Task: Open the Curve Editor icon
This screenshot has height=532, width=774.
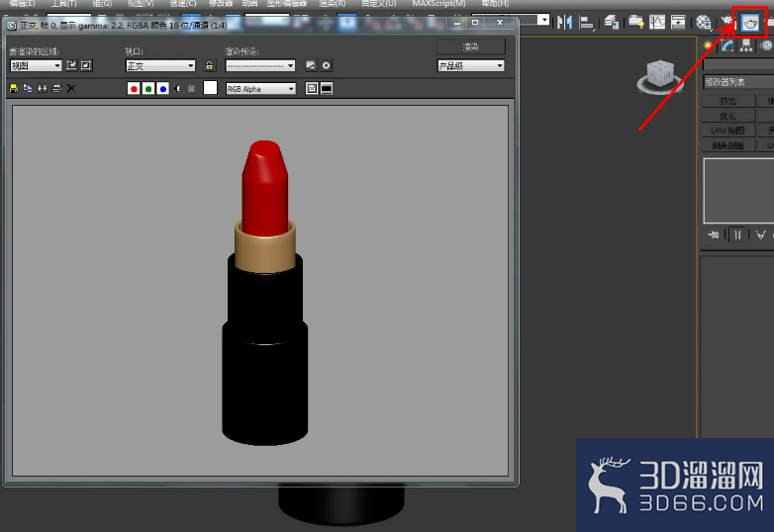Action: tap(657, 22)
